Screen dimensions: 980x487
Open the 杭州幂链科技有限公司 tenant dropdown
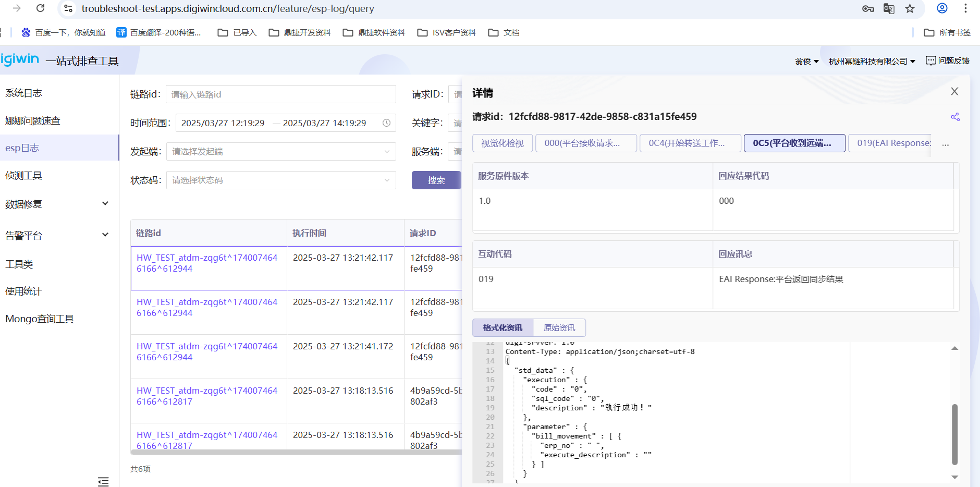point(872,61)
